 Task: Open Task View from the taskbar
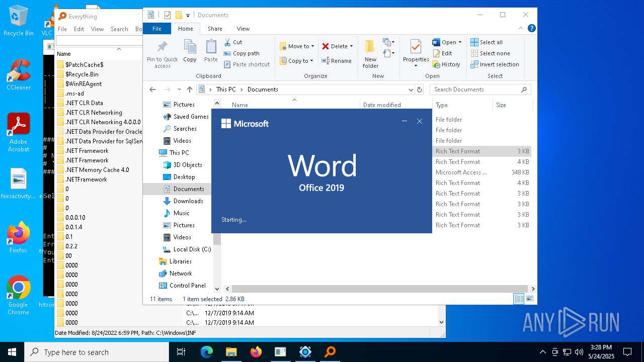point(181,352)
